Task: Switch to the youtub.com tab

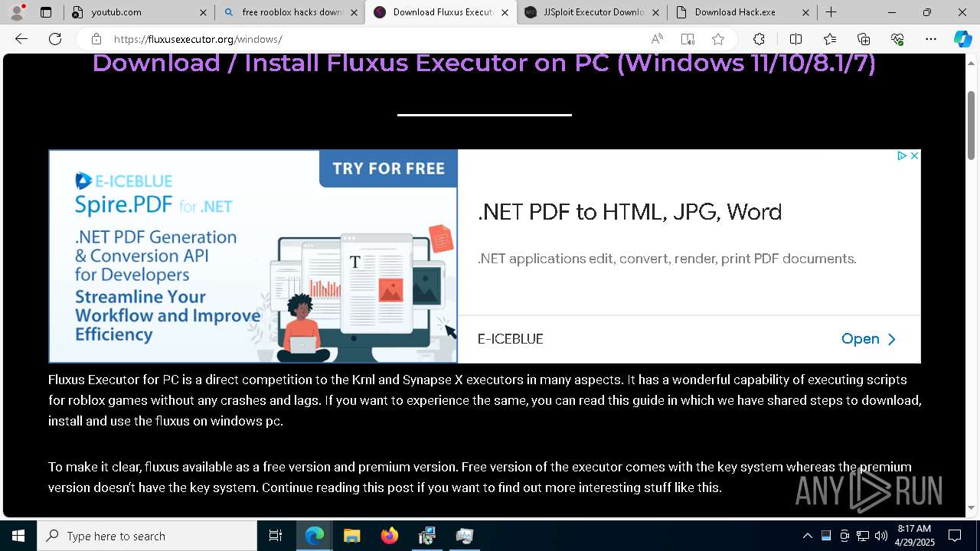Action: click(139, 12)
